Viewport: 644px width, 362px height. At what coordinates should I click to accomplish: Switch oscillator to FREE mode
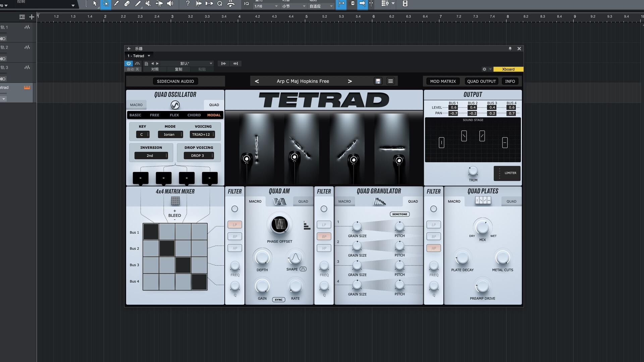coord(155,115)
